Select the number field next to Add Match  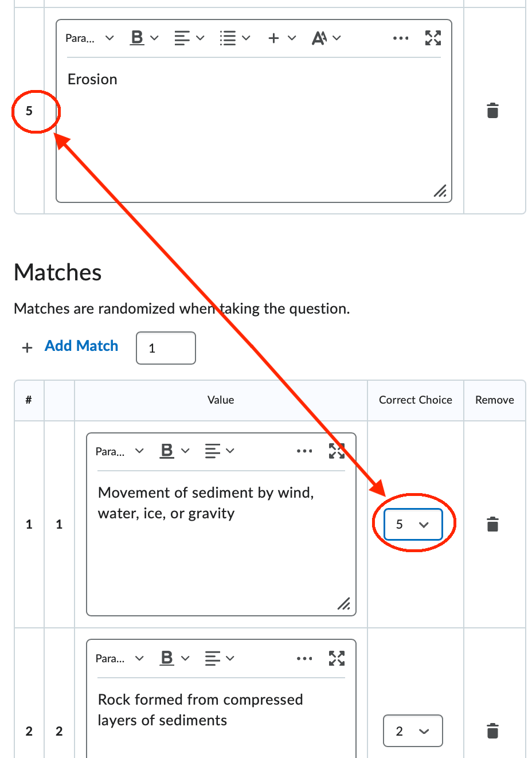166,347
